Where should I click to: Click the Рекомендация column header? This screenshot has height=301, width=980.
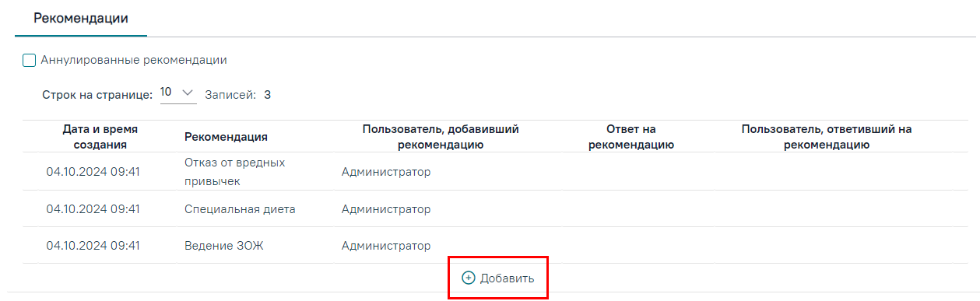[226, 137]
